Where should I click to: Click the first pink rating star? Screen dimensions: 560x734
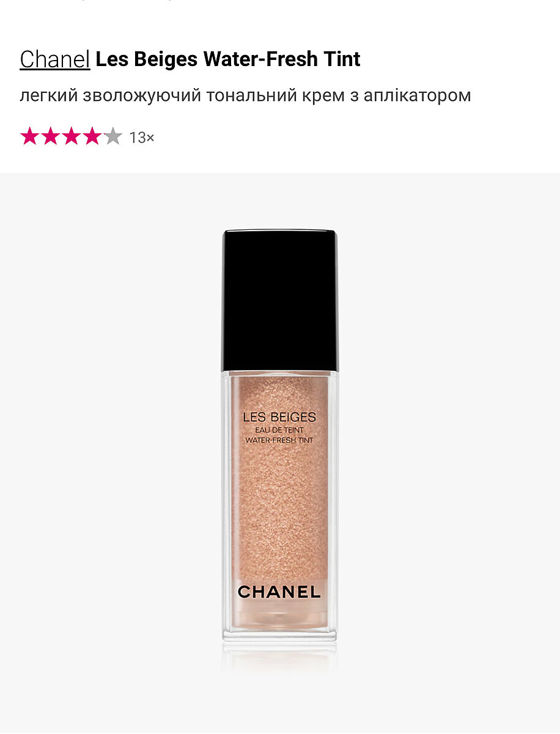(30, 136)
